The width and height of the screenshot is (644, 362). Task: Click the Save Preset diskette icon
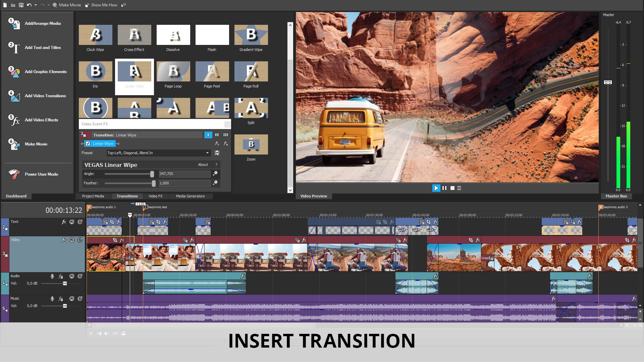(x=217, y=153)
